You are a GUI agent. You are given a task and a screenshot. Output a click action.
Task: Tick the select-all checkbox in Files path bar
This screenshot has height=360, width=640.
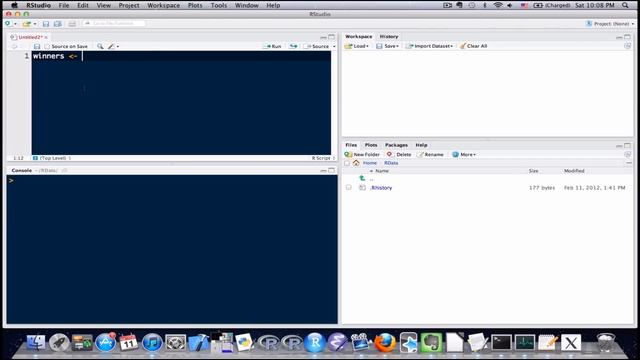(x=347, y=163)
